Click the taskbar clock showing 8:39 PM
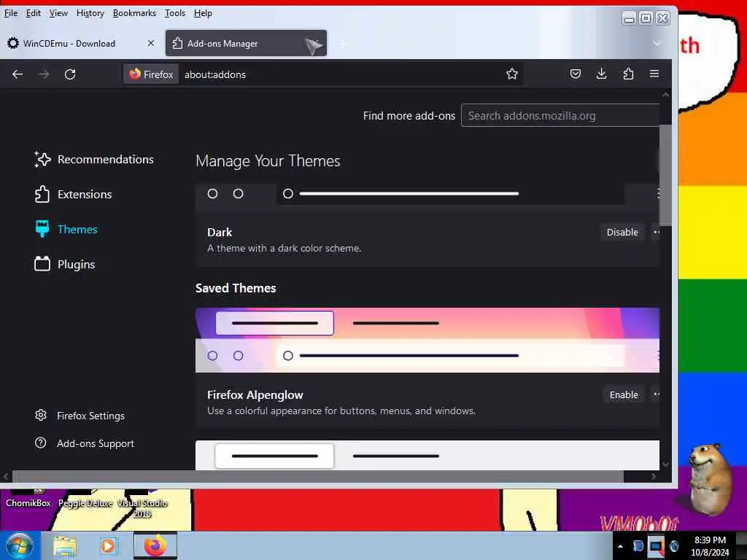 tap(710, 545)
